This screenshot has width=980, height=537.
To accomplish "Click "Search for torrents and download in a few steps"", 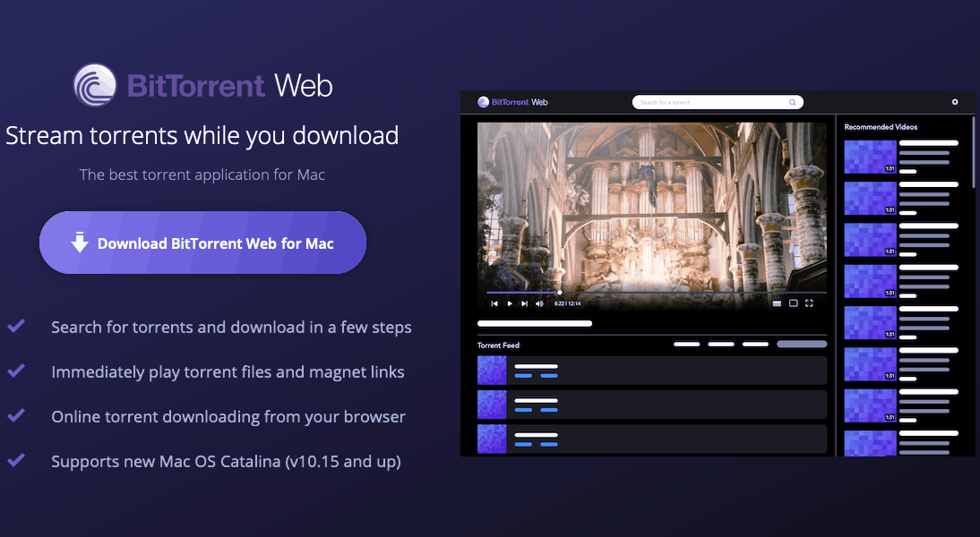I will (231, 328).
